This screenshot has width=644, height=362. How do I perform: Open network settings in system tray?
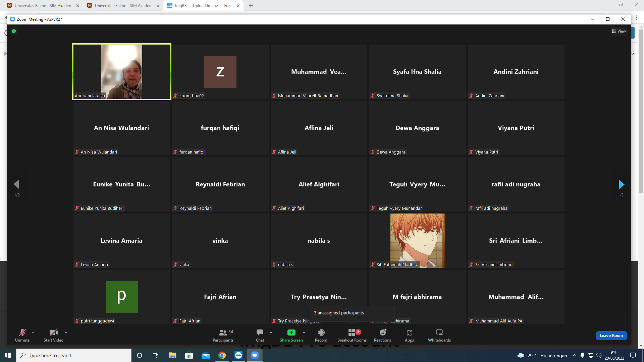[591, 355]
